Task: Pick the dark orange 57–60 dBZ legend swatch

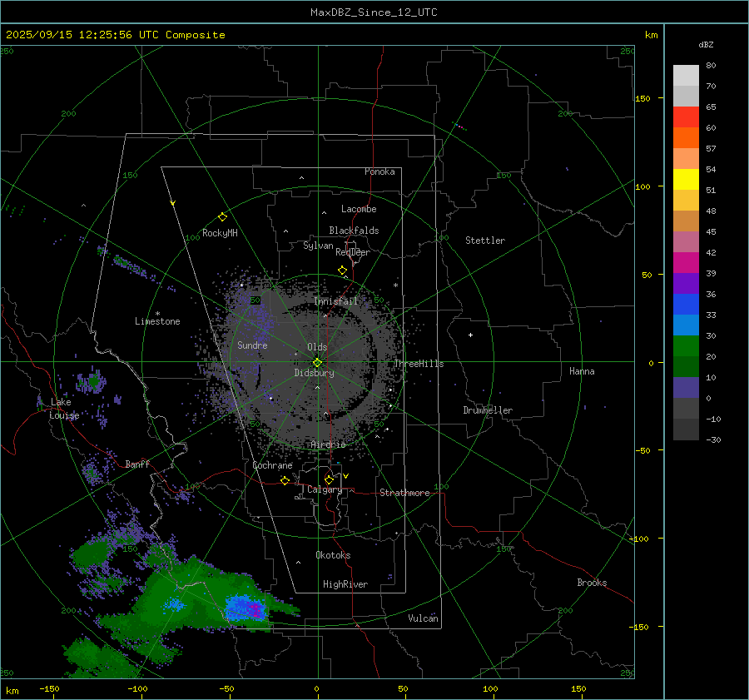Action: coord(686,137)
